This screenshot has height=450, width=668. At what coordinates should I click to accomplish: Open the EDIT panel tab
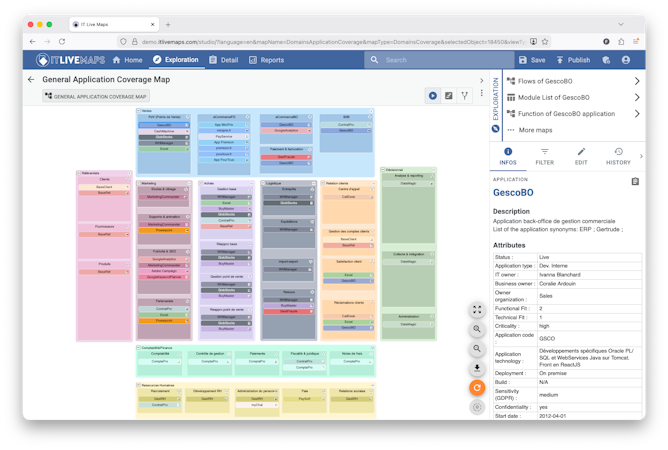(x=581, y=156)
